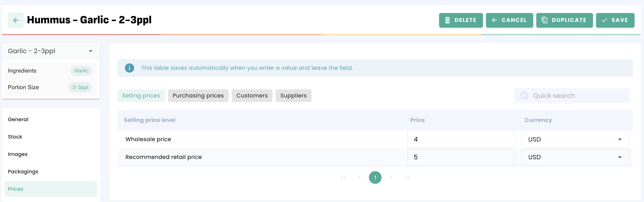
Task: Switch to the Customers tab
Action: pos(252,96)
